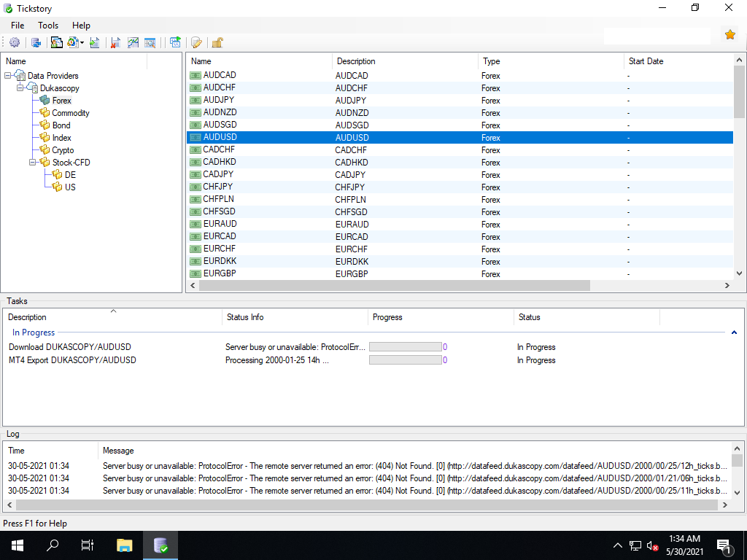
Task: Click the symbol list horizontal scrollbar
Action: (x=395, y=285)
